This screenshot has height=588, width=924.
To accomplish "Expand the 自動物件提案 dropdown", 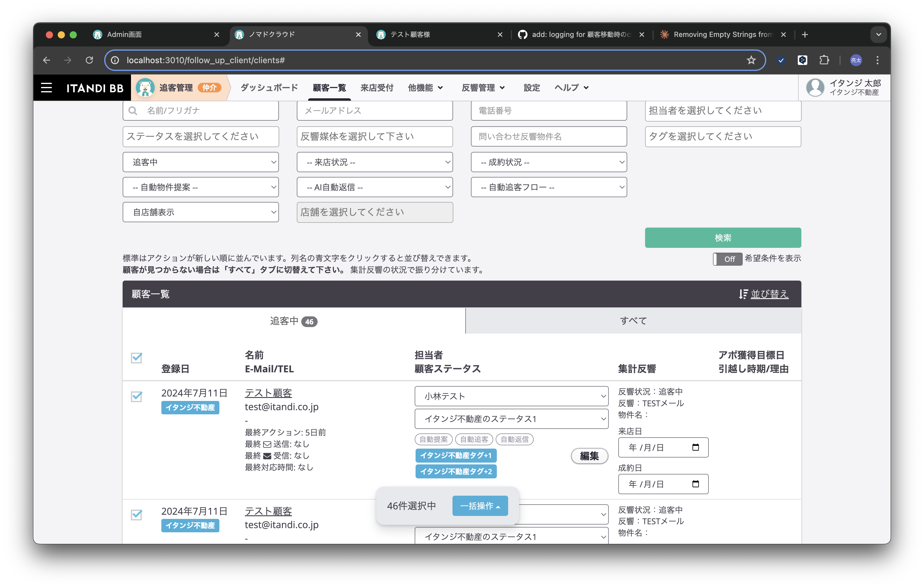I will pyautogui.click(x=201, y=187).
